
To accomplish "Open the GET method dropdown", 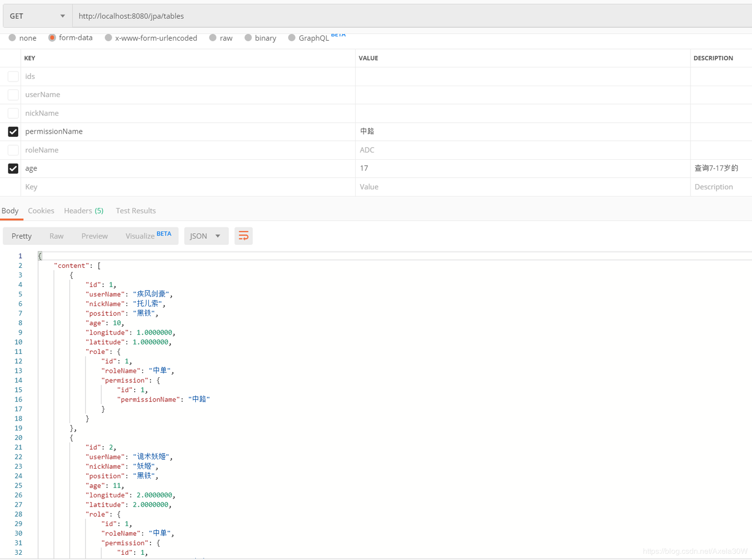I will (x=37, y=16).
